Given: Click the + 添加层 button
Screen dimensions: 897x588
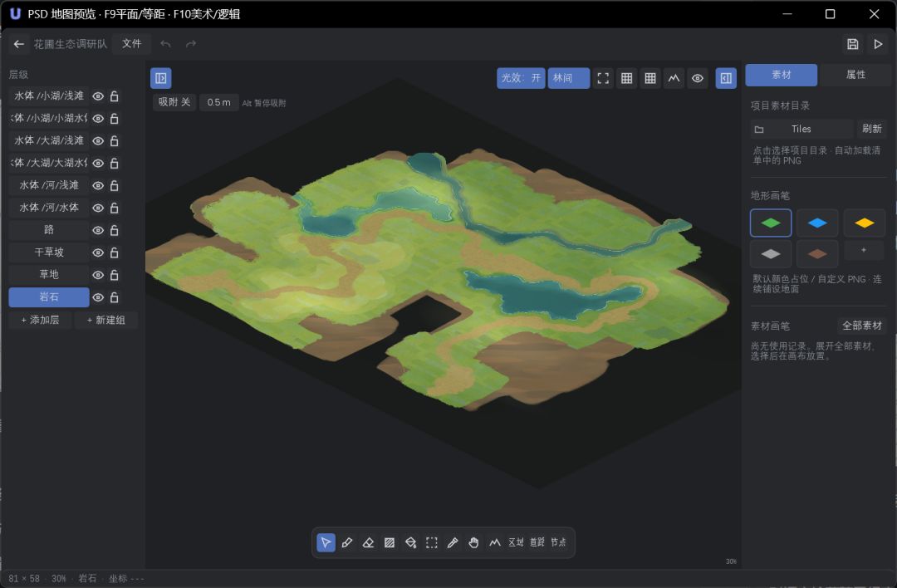Looking at the screenshot, I should pyautogui.click(x=40, y=321).
